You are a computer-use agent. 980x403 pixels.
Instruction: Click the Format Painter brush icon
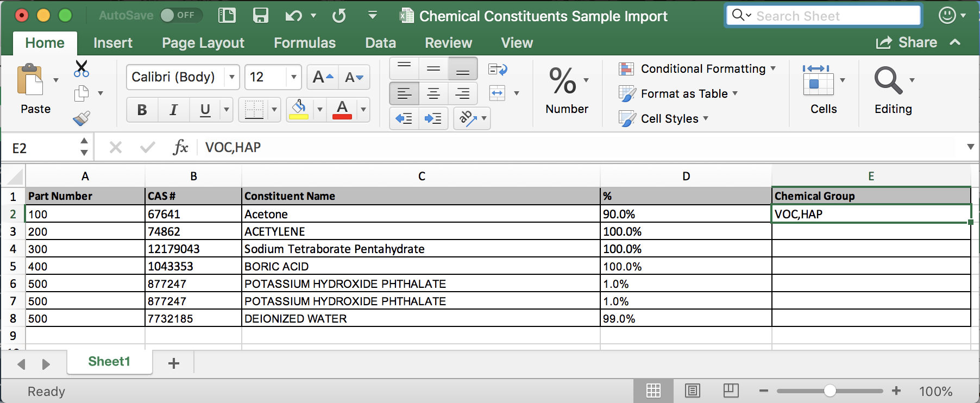click(81, 118)
